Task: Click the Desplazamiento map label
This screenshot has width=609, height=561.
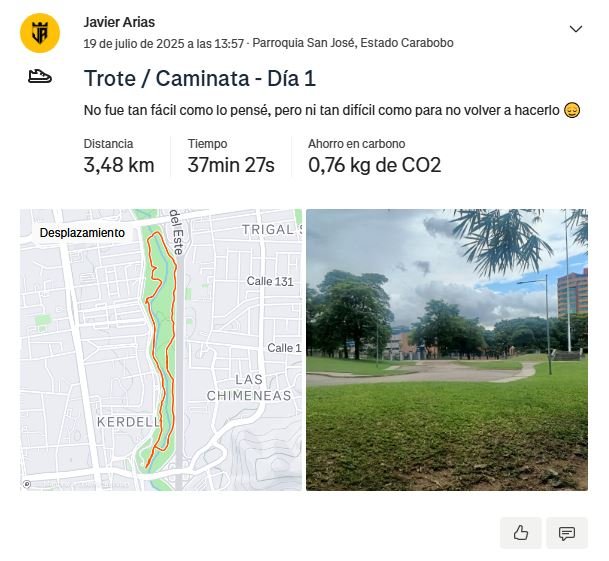Action: coord(82,233)
